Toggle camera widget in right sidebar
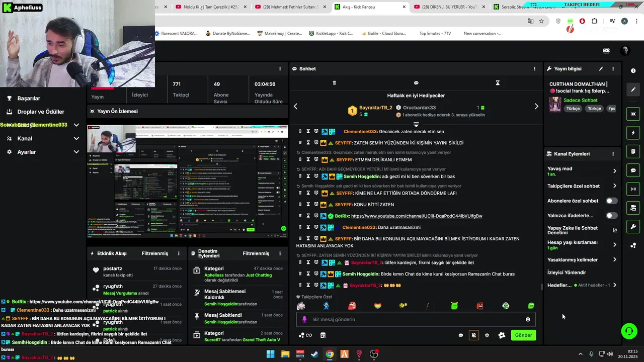The width and height of the screenshot is (644, 362). click(x=633, y=208)
